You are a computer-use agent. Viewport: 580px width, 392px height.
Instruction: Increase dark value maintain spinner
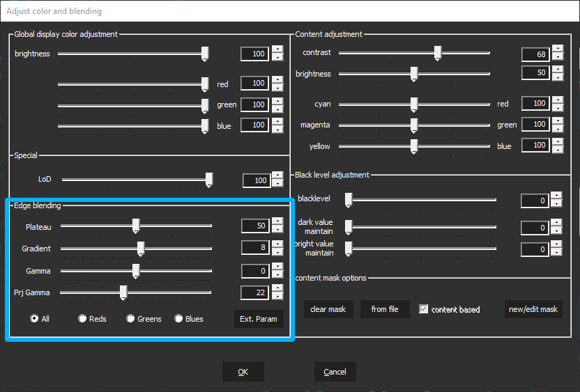(x=556, y=224)
